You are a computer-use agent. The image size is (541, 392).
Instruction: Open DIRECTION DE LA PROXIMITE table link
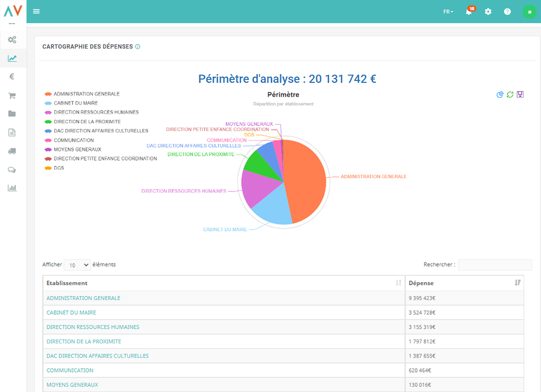click(84, 342)
